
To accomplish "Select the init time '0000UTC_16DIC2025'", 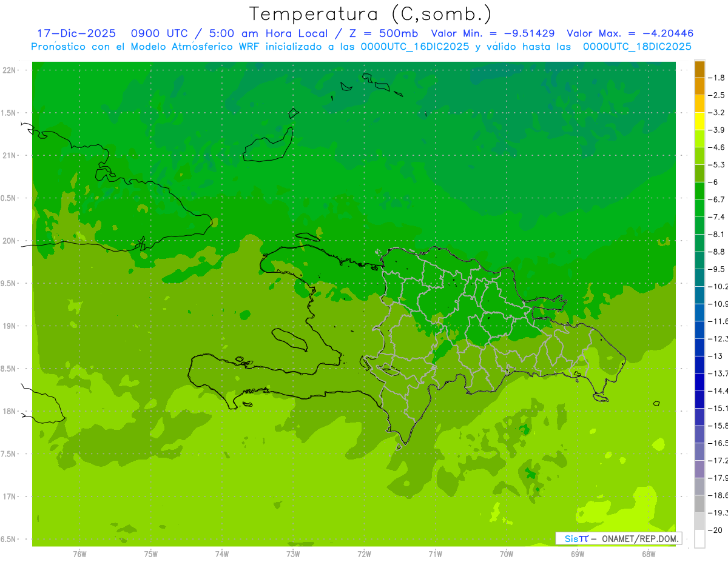I will [x=415, y=47].
